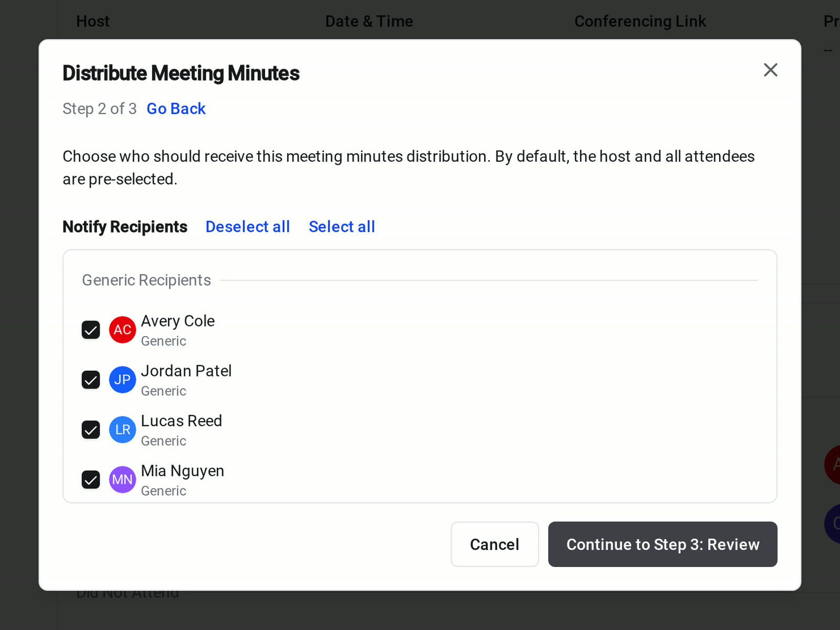
Task: Click the Generic Recipients section heading
Action: click(146, 280)
